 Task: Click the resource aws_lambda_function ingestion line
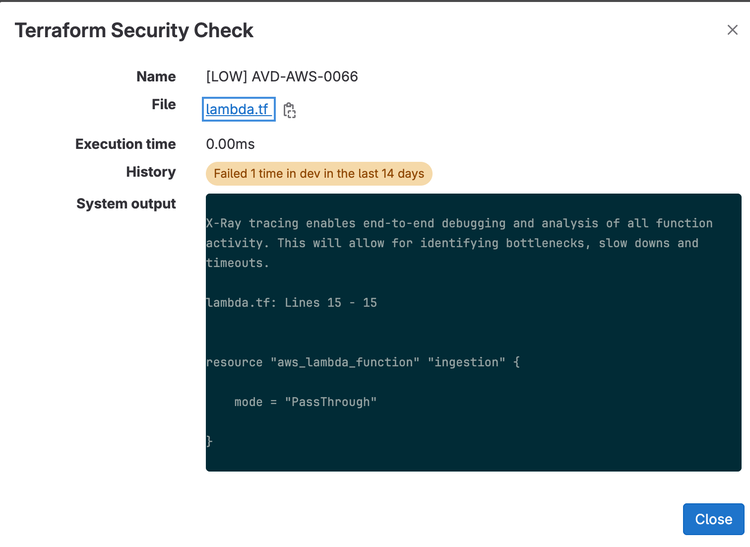pyautogui.click(x=363, y=362)
